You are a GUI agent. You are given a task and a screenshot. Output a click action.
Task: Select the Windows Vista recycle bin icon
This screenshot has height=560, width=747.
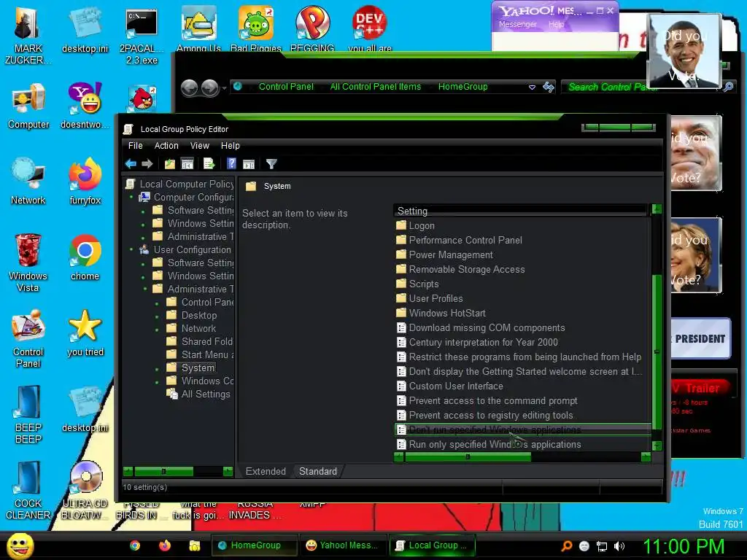(x=28, y=262)
